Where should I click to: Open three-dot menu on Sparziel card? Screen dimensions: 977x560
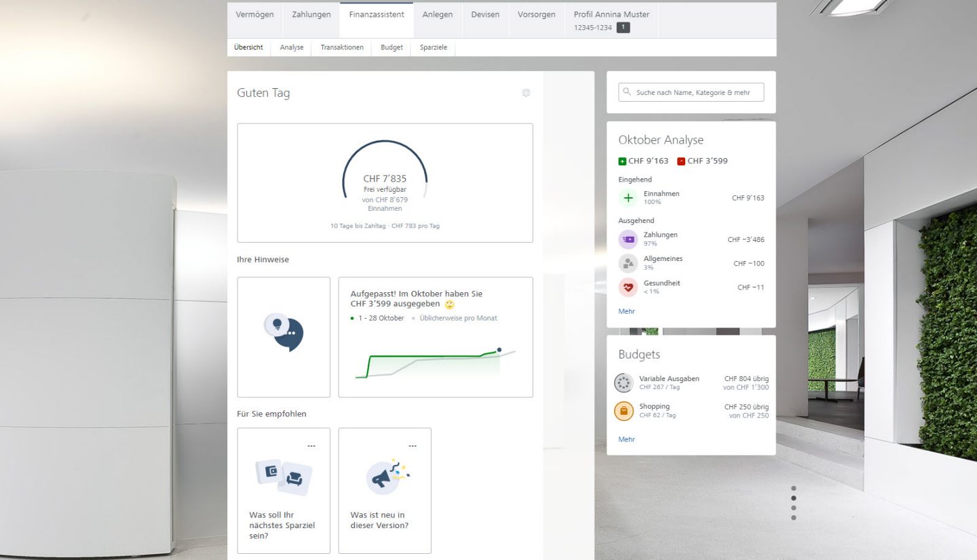click(x=311, y=446)
